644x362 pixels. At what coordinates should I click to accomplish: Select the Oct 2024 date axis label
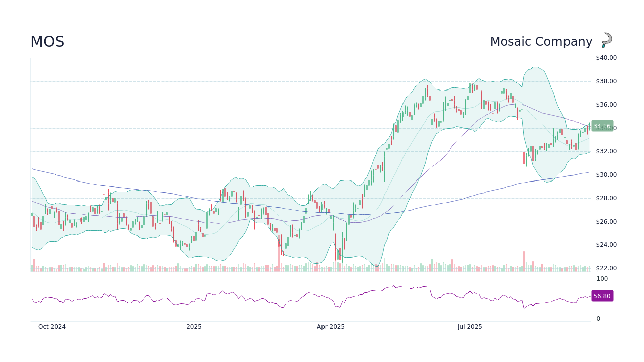pyautogui.click(x=52, y=326)
